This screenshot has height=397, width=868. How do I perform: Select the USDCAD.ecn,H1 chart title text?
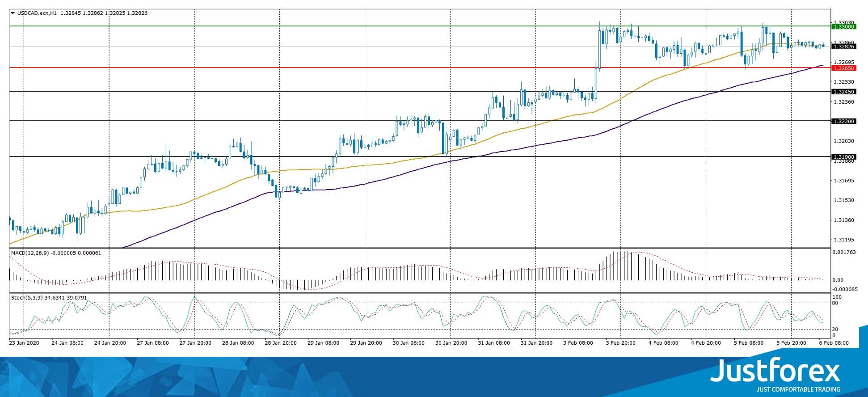(x=37, y=13)
